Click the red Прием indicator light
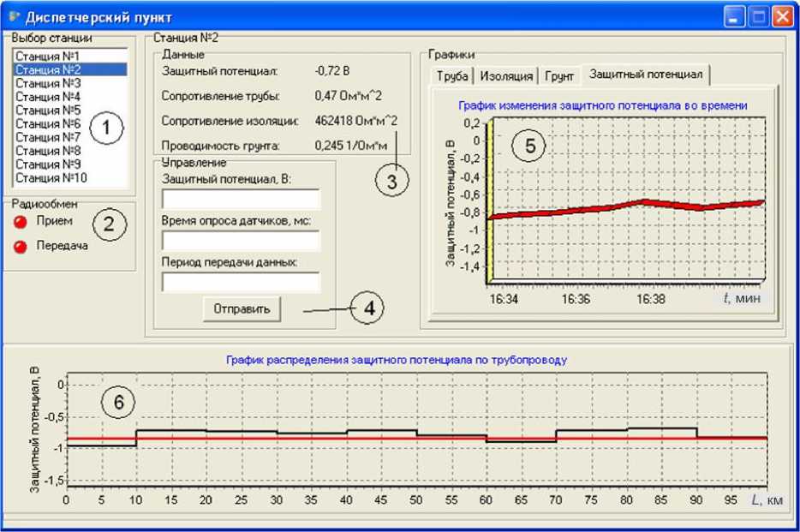Viewport: 800px width, 532px height. 21,221
